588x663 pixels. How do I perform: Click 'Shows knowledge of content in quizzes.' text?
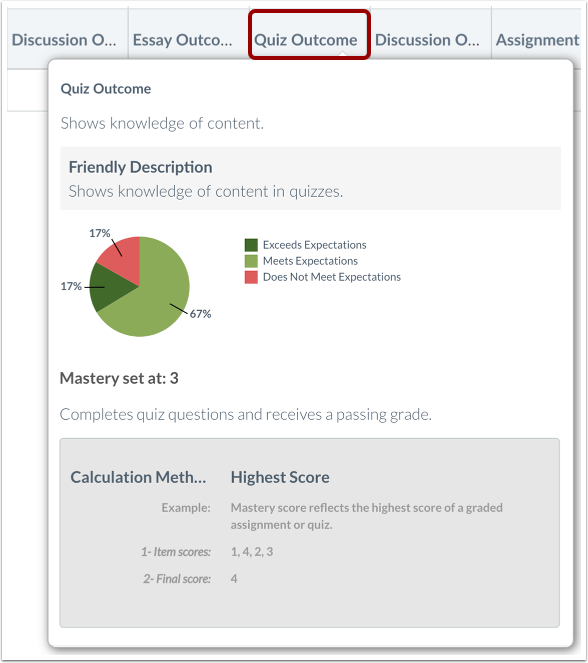coord(206,192)
